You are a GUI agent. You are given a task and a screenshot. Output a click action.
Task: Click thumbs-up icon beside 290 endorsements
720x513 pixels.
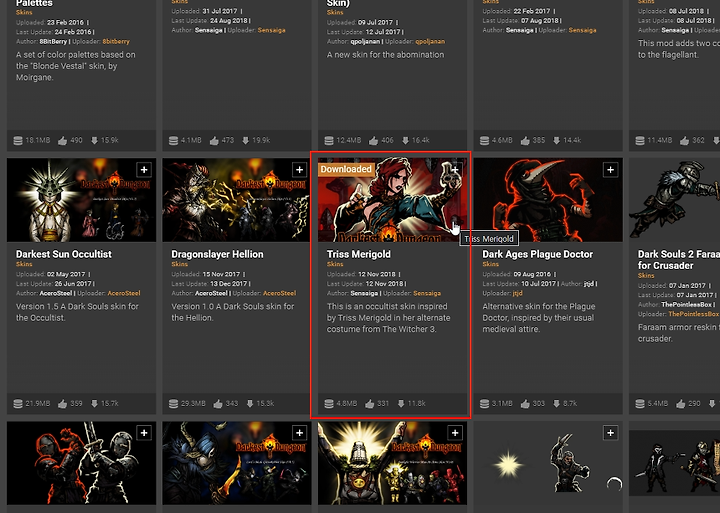(x=681, y=404)
